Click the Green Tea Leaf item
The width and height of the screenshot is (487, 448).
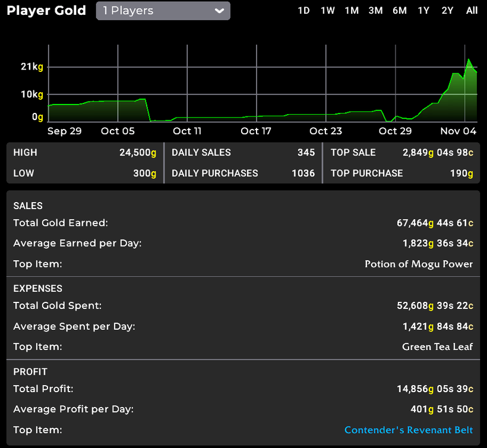(x=437, y=346)
